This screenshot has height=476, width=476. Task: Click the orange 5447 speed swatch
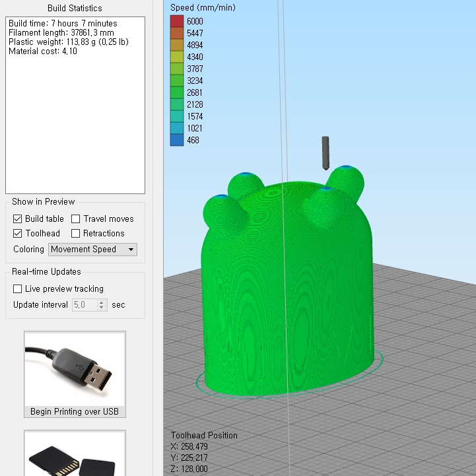[177, 33]
